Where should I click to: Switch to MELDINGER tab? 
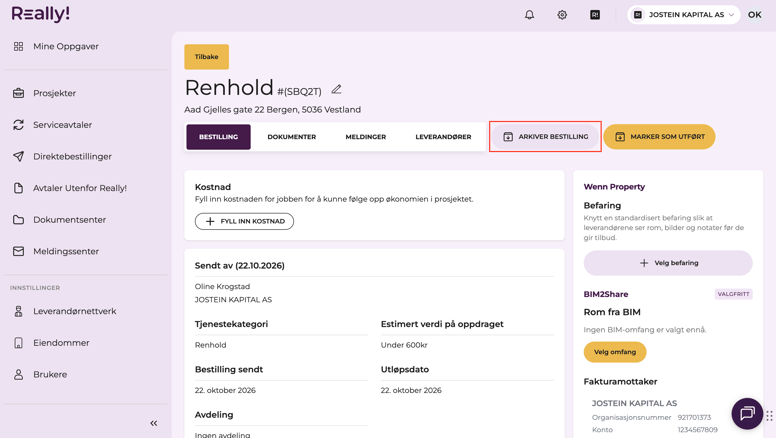point(366,137)
